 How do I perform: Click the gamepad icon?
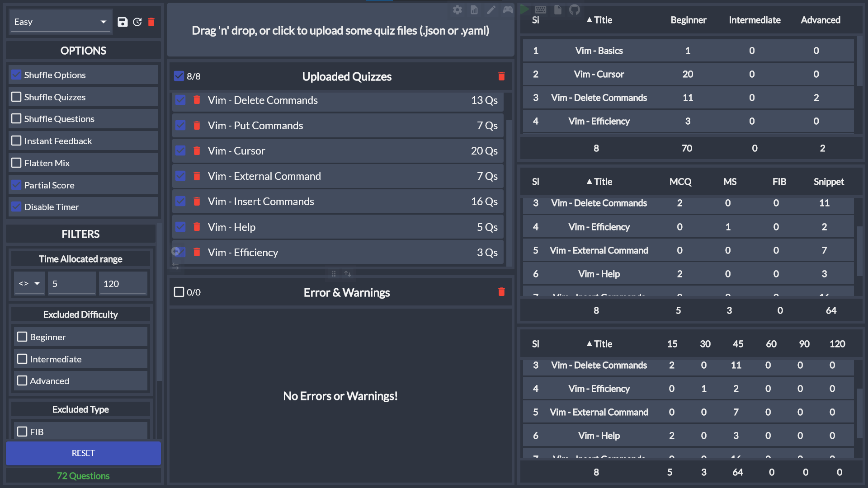coord(508,10)
